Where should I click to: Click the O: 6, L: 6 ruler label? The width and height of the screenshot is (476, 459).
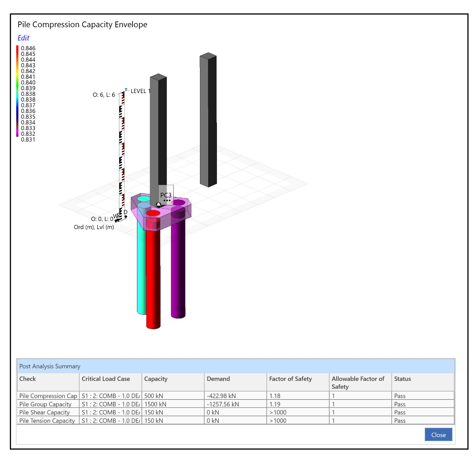(104, 95)
